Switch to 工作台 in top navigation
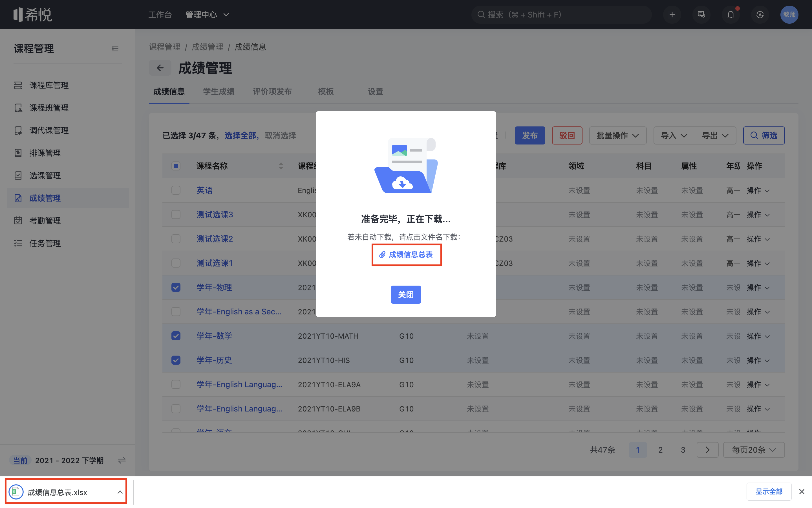 click(160, 15)
